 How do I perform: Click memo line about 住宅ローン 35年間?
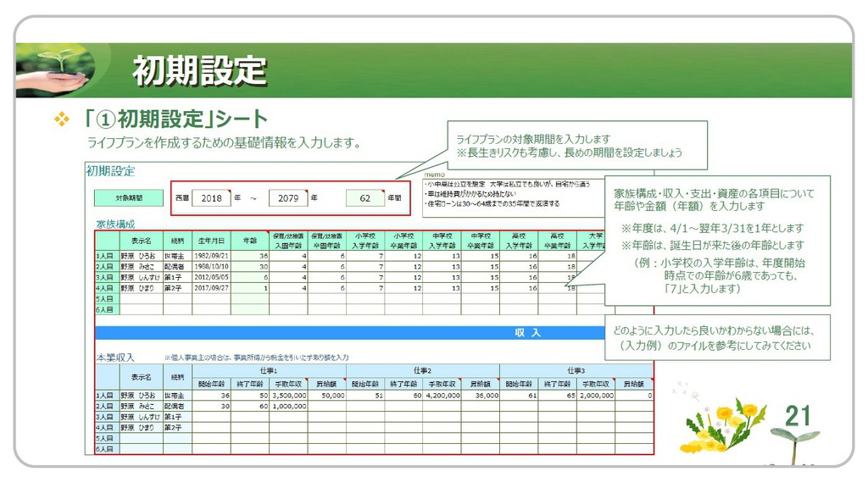(x=492, y=203)
